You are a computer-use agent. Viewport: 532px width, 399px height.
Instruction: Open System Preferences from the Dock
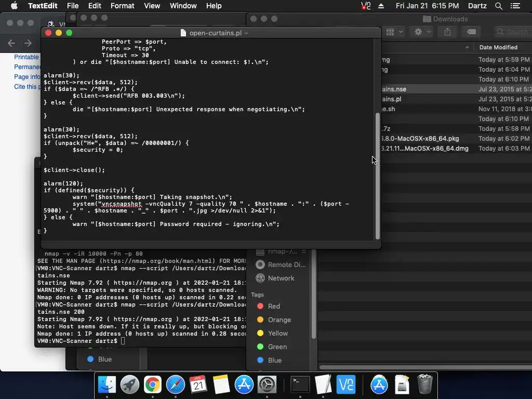[x=267, y=384]
